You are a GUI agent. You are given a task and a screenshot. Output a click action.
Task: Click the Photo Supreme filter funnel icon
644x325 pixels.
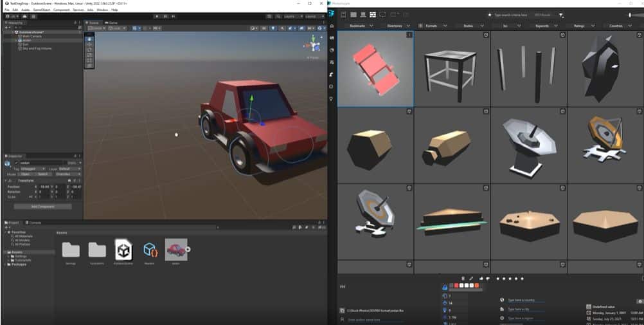(561, 15)
